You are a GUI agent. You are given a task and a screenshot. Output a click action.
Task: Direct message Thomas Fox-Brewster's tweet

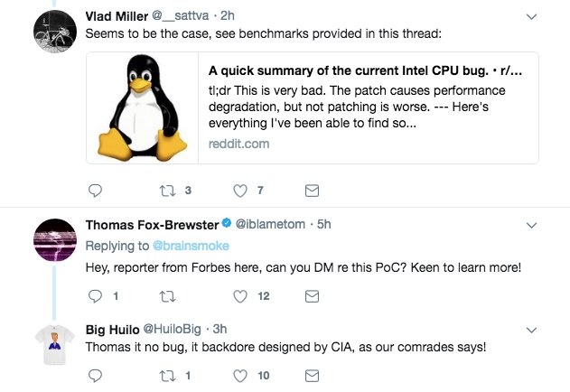click(312, 296)
